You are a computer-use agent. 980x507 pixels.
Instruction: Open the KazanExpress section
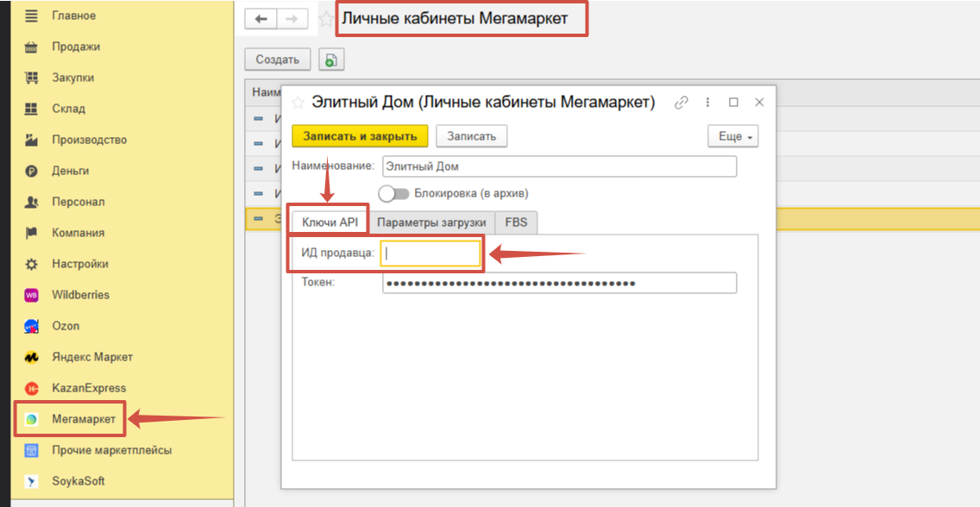tap(89, 388)
